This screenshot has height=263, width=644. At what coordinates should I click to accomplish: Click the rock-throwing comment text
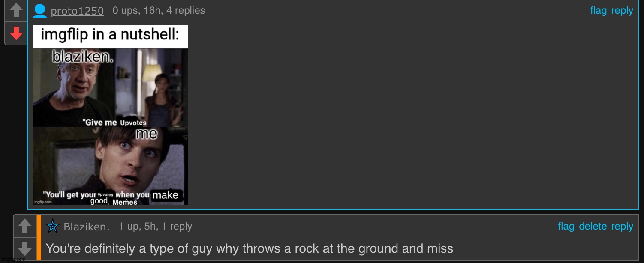[249, 248]
